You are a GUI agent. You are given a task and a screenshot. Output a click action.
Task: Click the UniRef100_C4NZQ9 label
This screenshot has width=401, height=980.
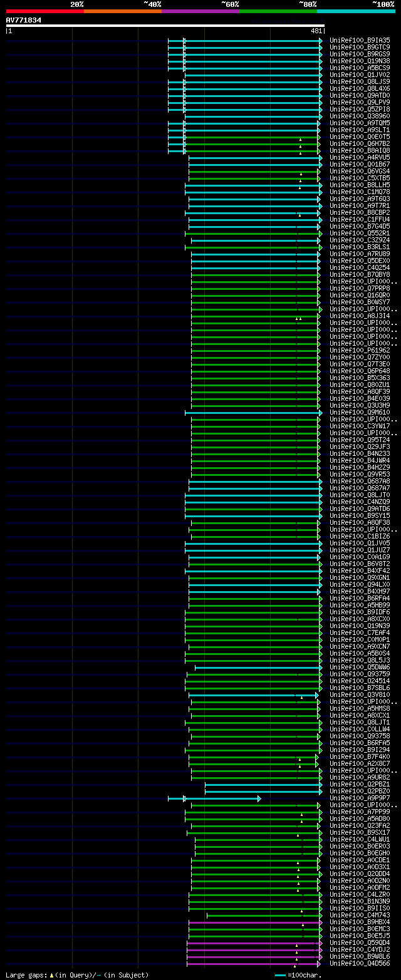360,502
